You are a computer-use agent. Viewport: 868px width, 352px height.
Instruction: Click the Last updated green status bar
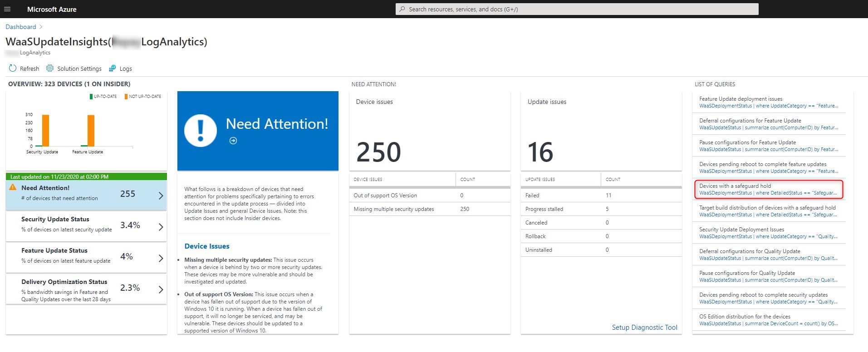(86, 176)
